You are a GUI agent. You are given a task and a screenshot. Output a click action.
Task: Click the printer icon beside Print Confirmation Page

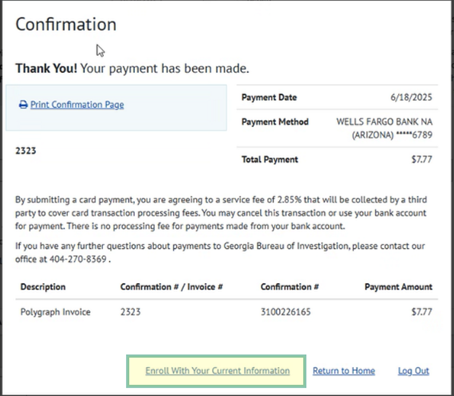point(23,105)
